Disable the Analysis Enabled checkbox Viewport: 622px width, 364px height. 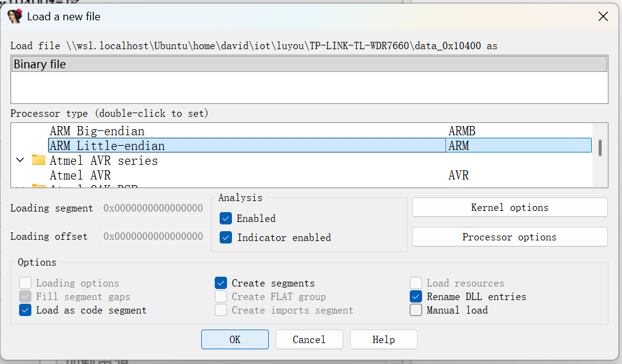pyautogui.click(x=226, y=218)
